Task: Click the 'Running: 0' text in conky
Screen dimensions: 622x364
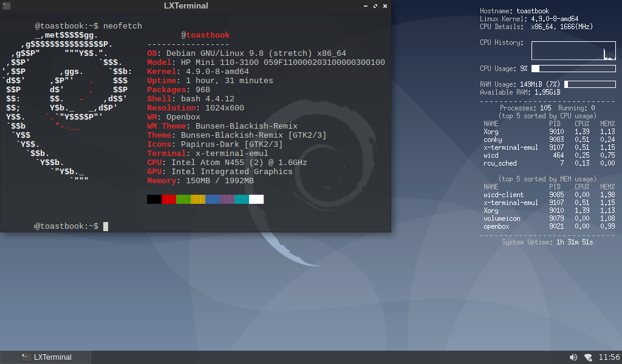Action: coord(577,108)
